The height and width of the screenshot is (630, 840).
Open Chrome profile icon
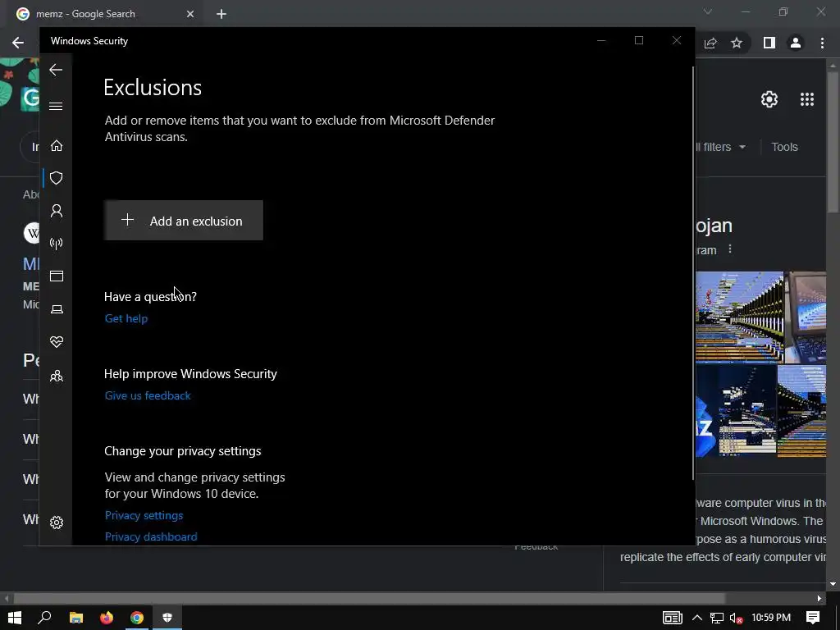[796, 43]
